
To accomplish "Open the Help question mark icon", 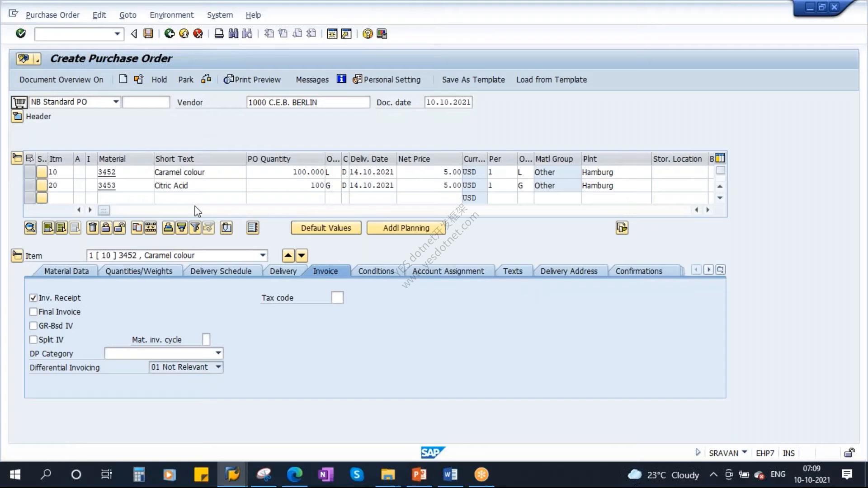I will [x=368, y=33].
